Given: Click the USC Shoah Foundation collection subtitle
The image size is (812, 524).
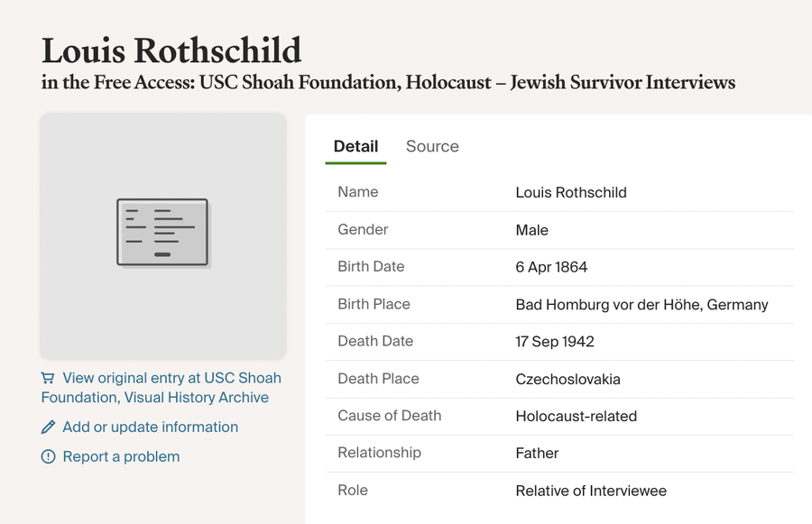Looking at the screenshot, I should point(388,82).
